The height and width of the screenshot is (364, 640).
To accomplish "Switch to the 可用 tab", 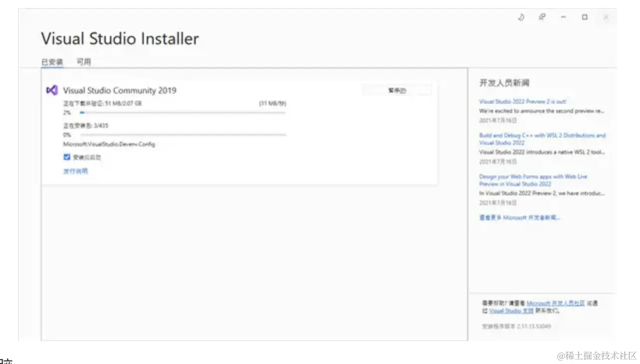I will [x=84, y=62].
